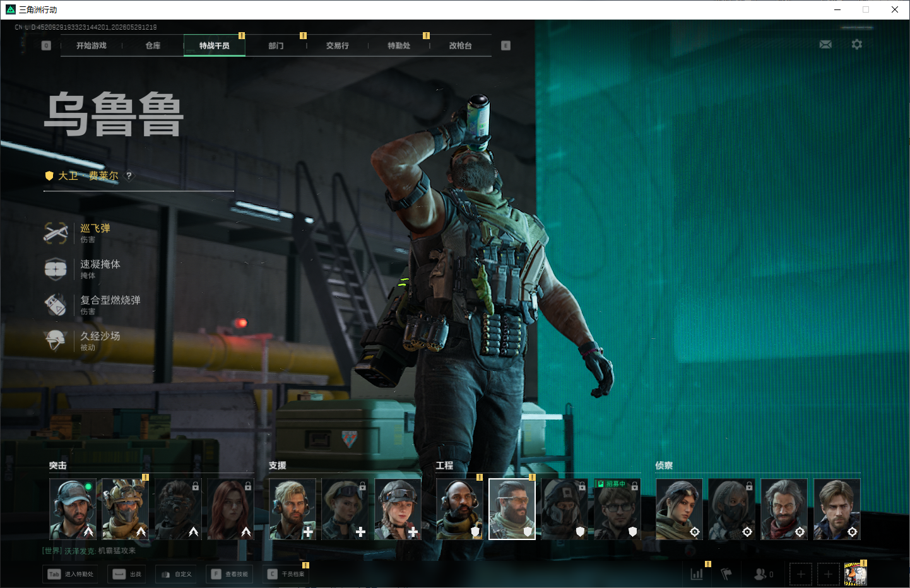
Task: Open the 交易行 tab
Action: (x=338, y=45)
